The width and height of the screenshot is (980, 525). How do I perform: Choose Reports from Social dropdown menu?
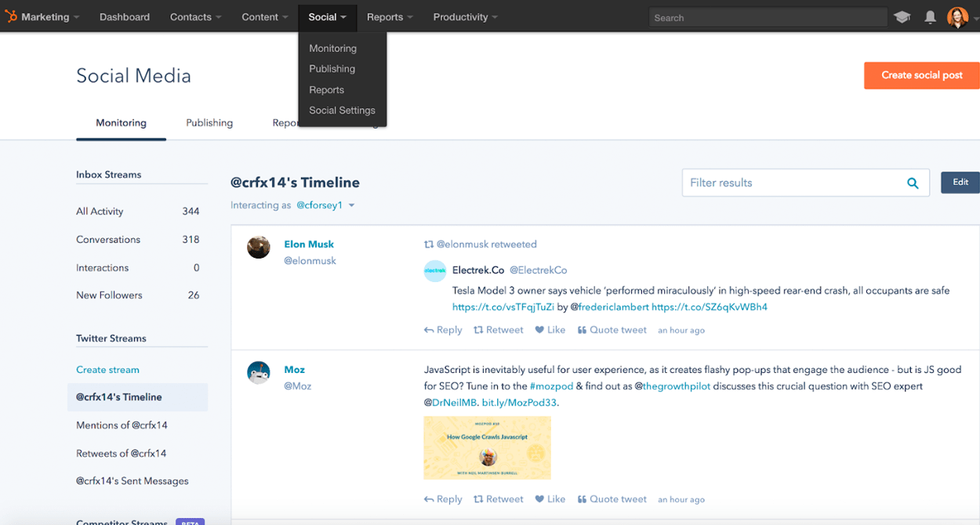pos(326,90)
